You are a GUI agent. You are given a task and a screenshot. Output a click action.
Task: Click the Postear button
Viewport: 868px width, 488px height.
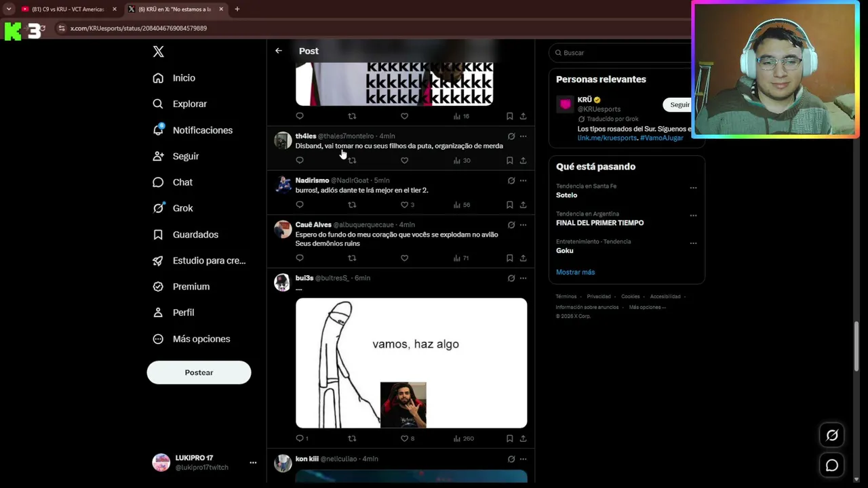[199, 373]
